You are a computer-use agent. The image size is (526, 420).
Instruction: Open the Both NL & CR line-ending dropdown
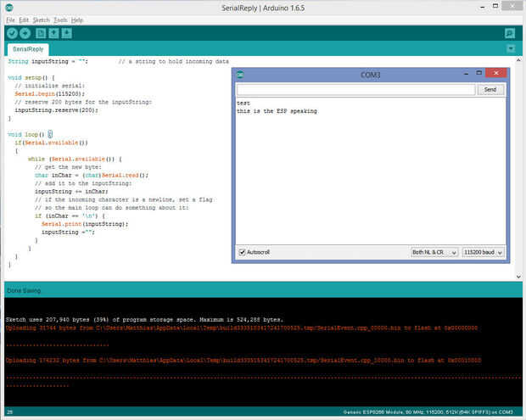point(434,252)
